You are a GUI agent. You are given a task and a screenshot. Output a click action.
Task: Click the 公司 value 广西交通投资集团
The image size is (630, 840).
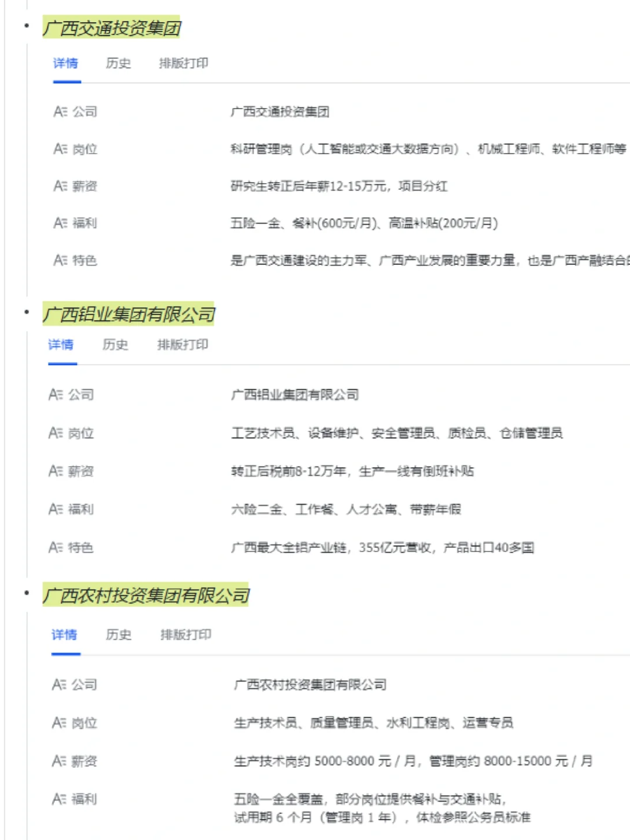[280, 111]
